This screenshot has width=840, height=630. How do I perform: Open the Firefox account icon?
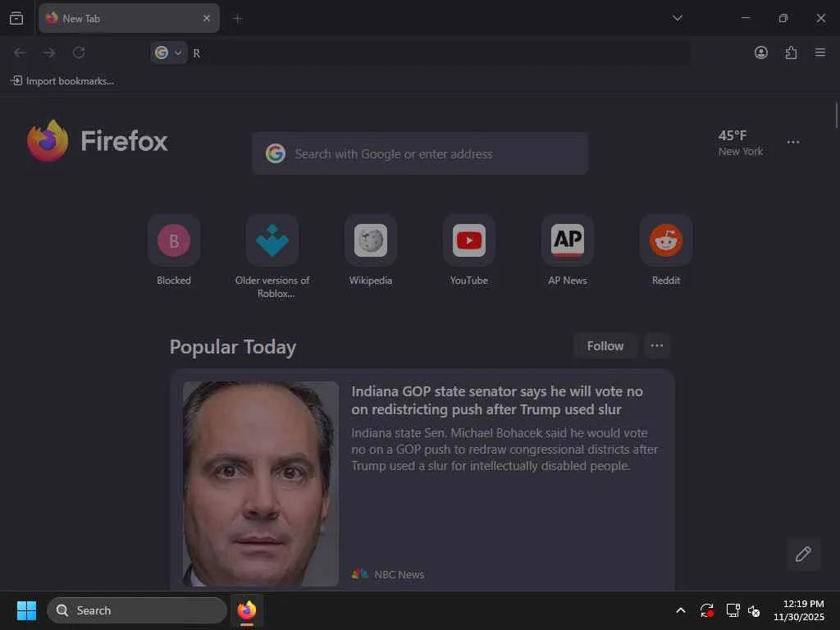coord(760,52)
